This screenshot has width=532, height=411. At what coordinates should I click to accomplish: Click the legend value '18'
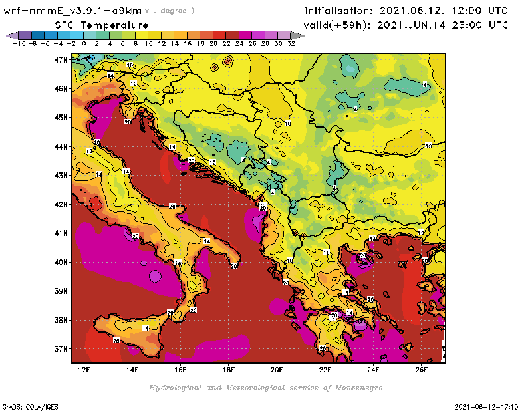coord(201,43)
